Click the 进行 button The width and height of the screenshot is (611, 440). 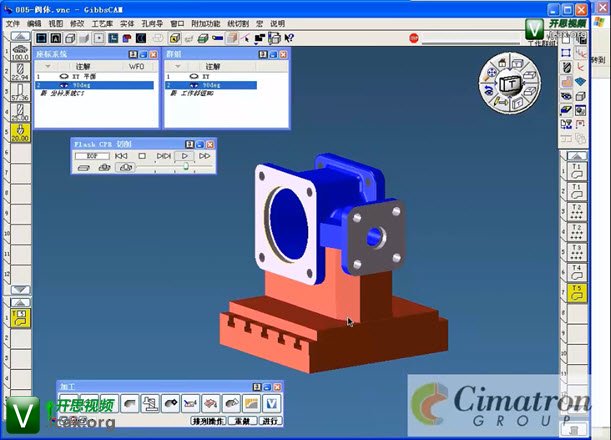pyautogui.click(x=270, y=421)
